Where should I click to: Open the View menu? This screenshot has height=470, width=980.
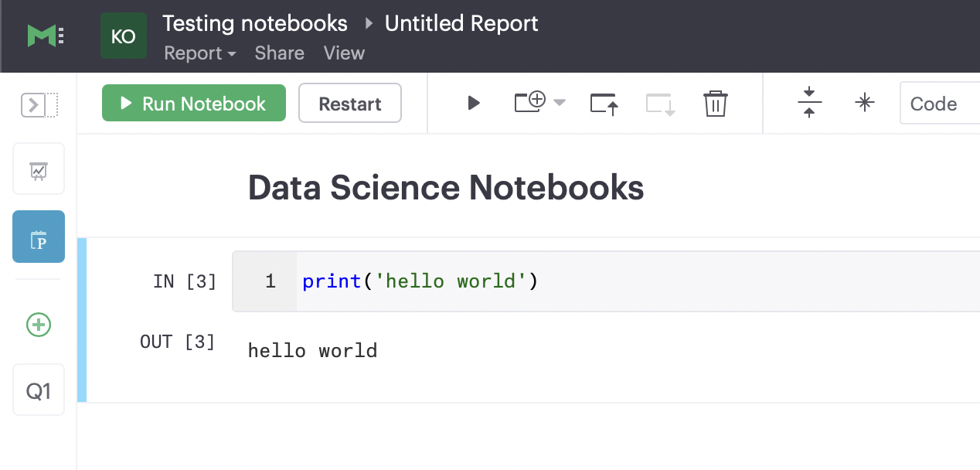(x=344, y=53)
